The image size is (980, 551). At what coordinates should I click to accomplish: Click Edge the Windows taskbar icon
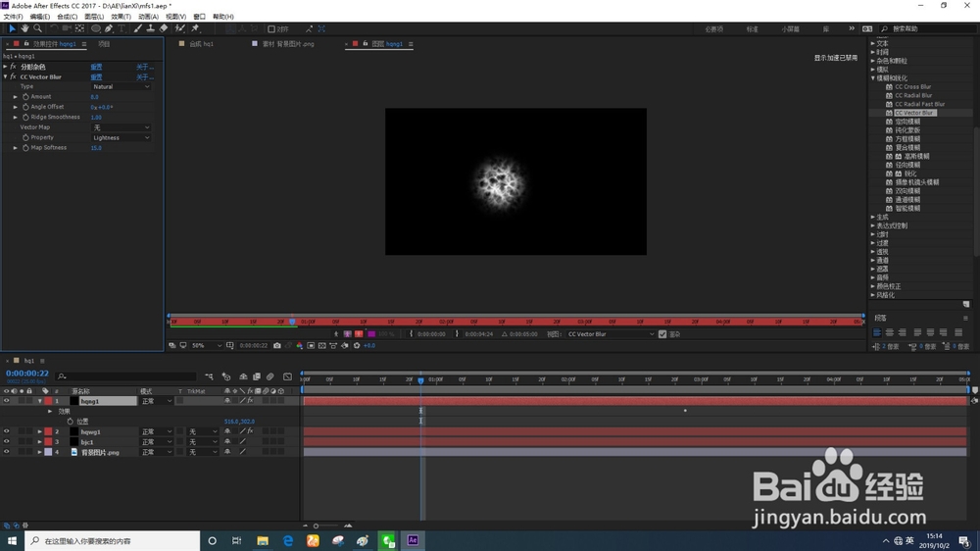click(x=287, y=540)
